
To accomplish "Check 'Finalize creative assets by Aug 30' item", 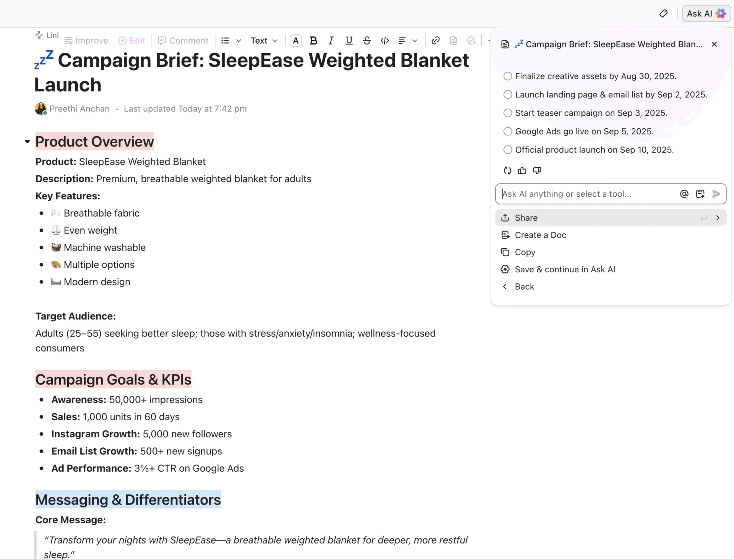I will pos(508,76).
